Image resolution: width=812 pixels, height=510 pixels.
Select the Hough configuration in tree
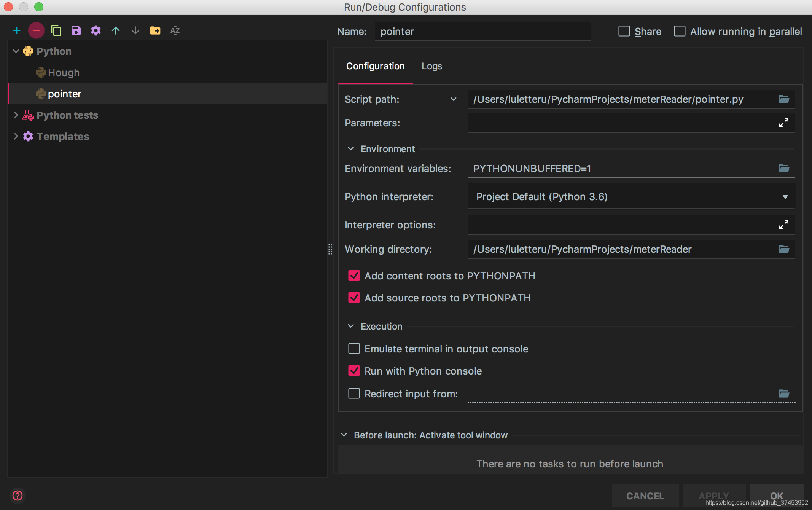(x=64, y=73)
